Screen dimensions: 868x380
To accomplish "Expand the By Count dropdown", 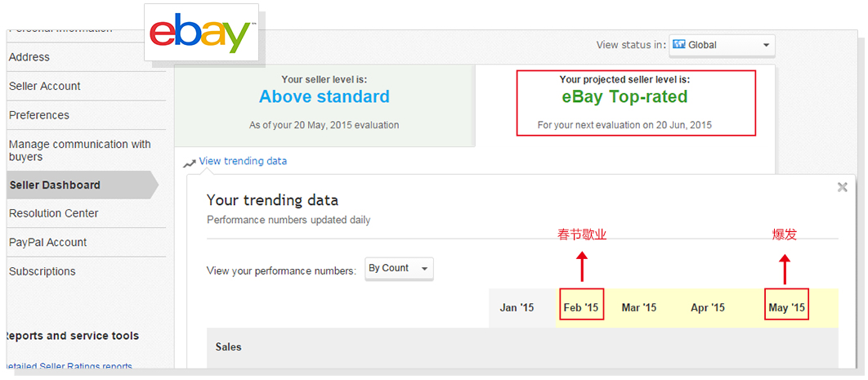I will point(399,269).
